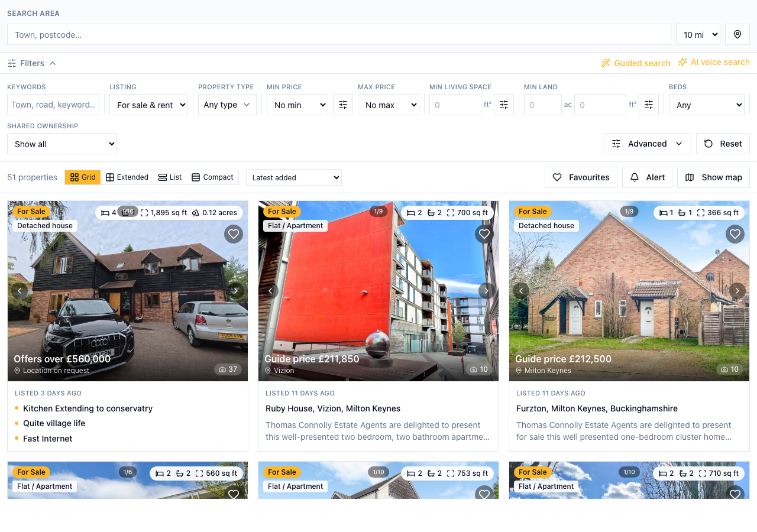Click '51 properties' count text
Viewport: 757px width, 532px height.
(32, 177)
